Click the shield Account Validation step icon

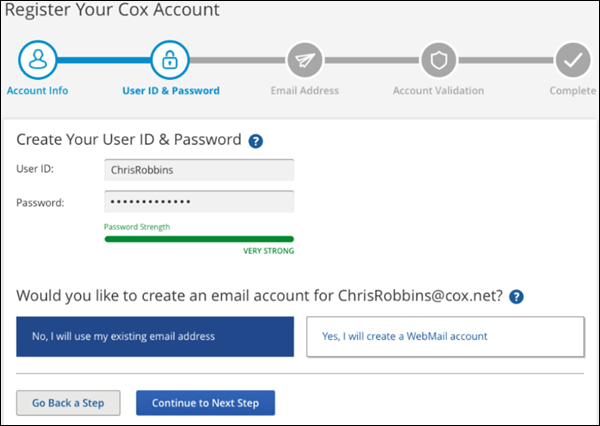point(439,60)
